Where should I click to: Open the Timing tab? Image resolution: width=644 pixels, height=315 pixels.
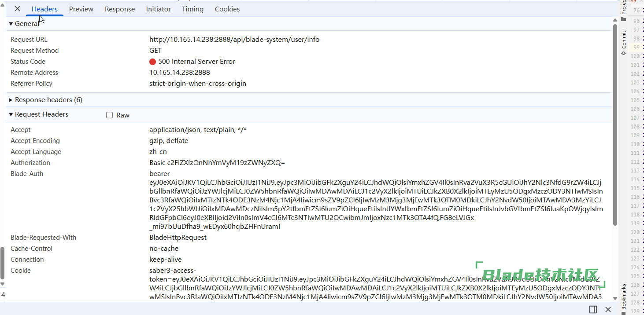[x=192, y=9]
